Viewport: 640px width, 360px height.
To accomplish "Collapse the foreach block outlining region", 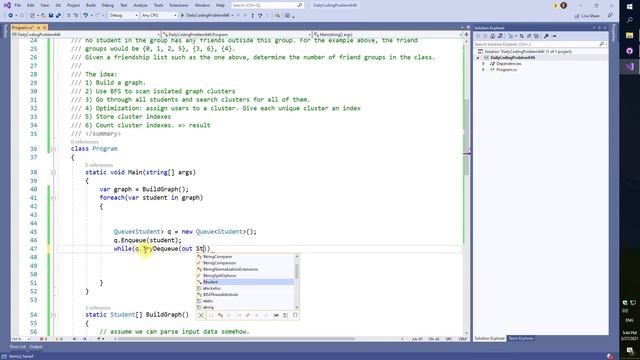I will click(53, 198).
